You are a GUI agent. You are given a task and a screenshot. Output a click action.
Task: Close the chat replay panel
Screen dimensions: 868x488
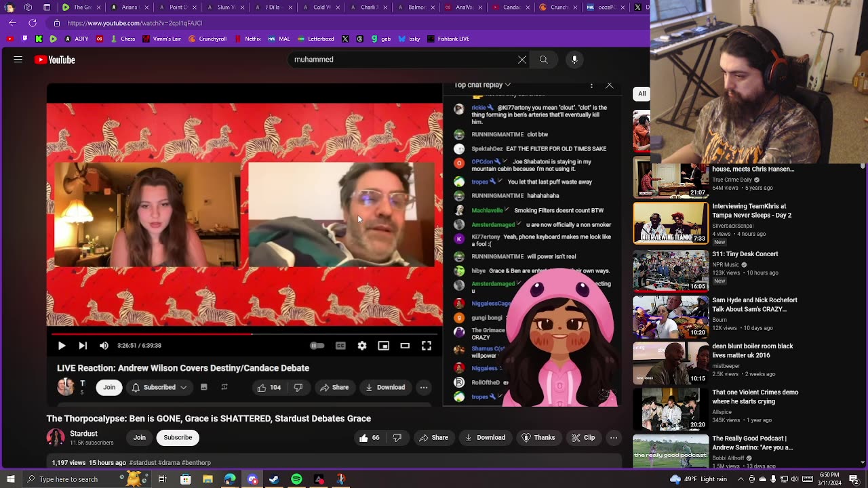[610, 85]
